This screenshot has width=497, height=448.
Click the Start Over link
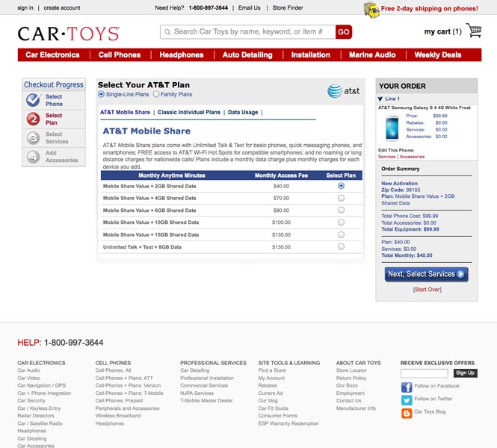point(427,290)
